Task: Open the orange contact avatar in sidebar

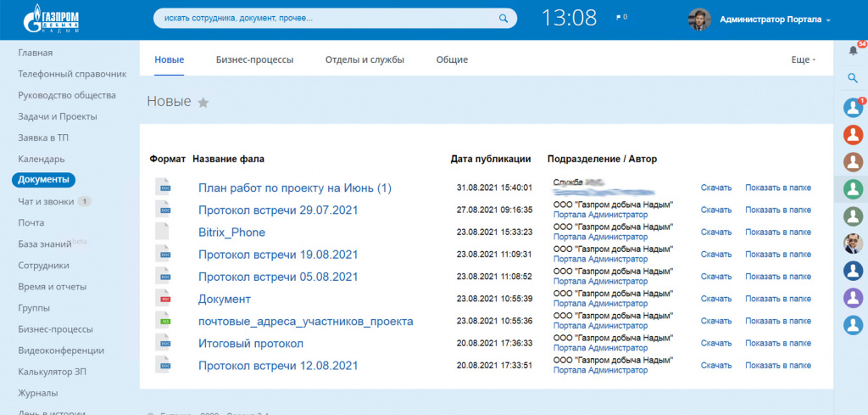Action: pos(853,135)
